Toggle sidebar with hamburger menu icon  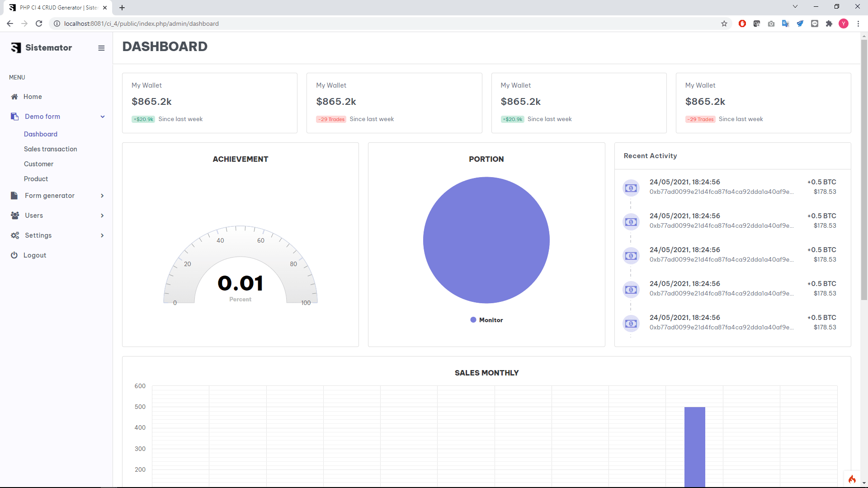point(101,48)
